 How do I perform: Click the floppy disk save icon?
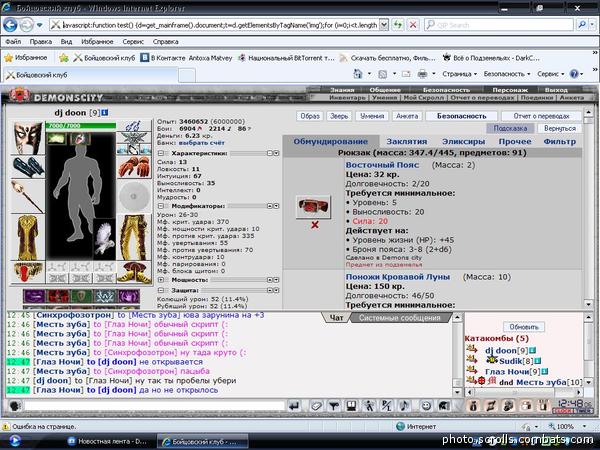coord(351,406)
